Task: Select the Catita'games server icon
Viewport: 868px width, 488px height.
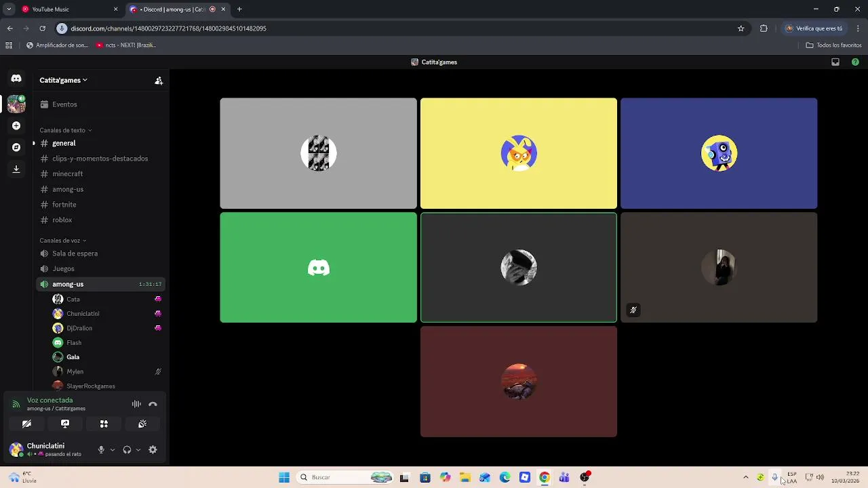Action: coord(16,104)
